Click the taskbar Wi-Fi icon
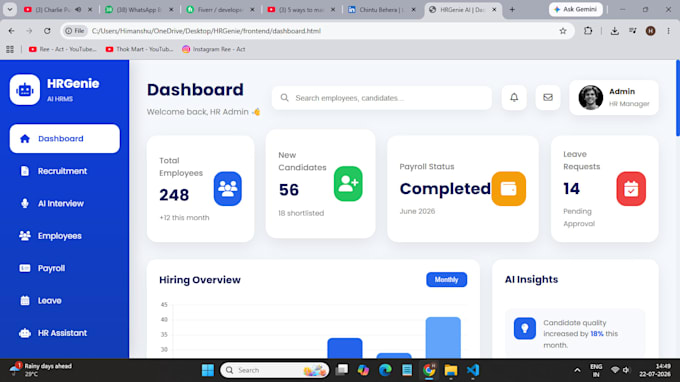Viewport: 680px width, 382px height. pyautogui.click(x=615, y=370)
